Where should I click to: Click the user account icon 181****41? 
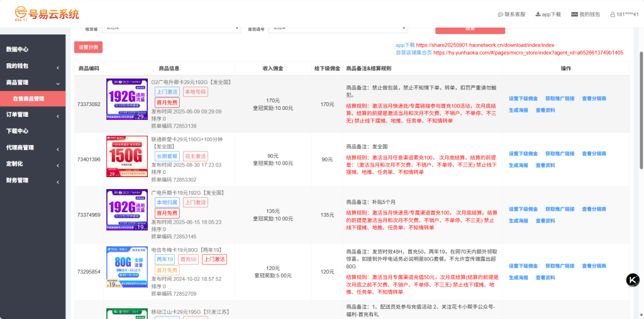pos(613,14)
